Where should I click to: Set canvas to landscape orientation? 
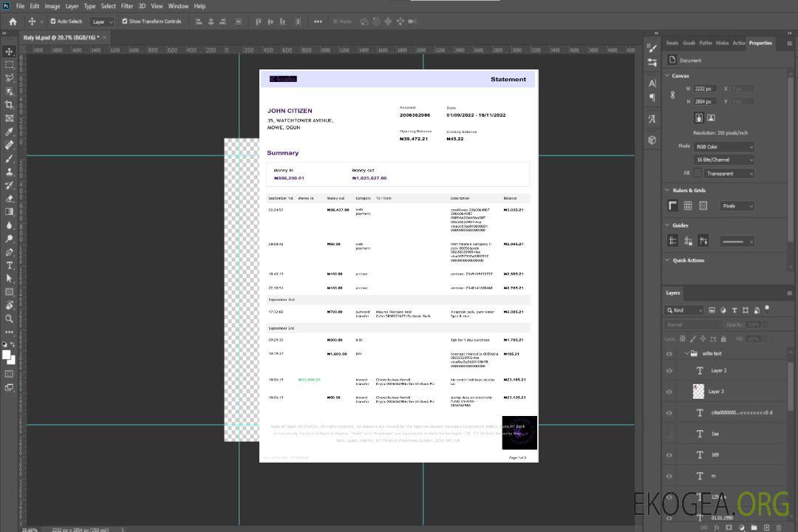pyautogui.click(x=711, y=118)
